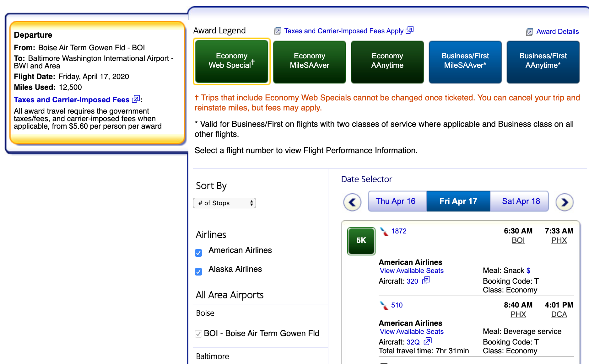Select the Economy MileSAAver award type
This screenshot has height=364, width=589.
click(x=309, y=62)
